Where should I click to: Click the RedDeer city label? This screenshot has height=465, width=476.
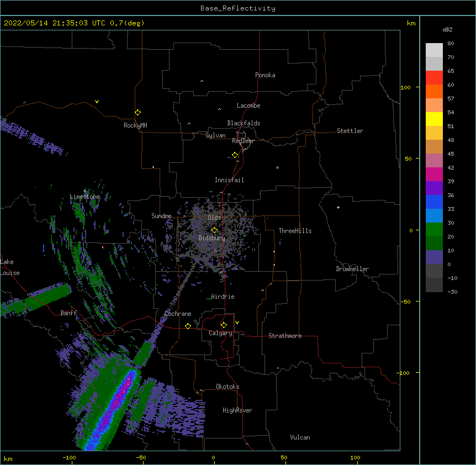pyautogui.click(x=243, y=141)
